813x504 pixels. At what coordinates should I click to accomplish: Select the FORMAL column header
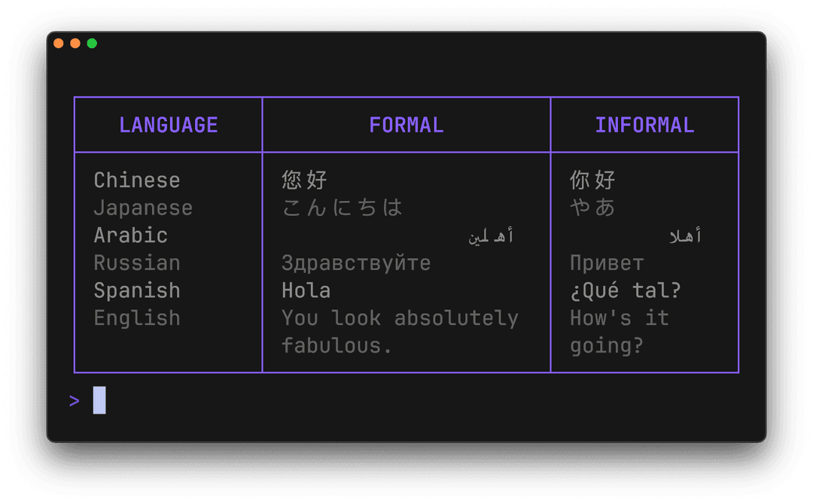(x=406, y=125)
